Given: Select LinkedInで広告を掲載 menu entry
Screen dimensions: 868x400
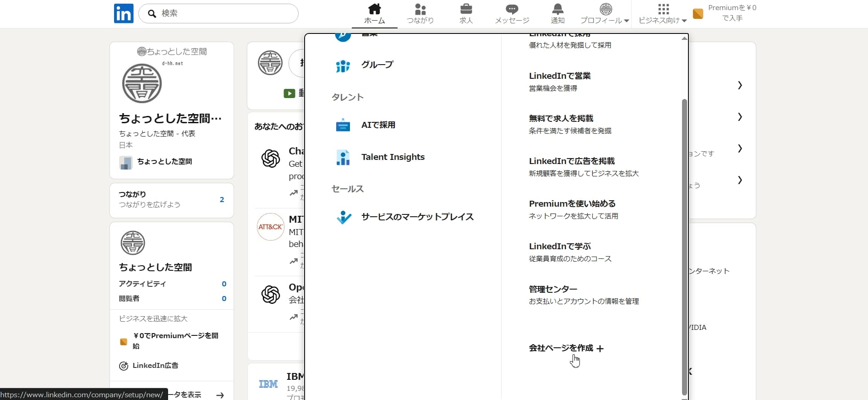Looking at the screenshot, I should point(584,167).
